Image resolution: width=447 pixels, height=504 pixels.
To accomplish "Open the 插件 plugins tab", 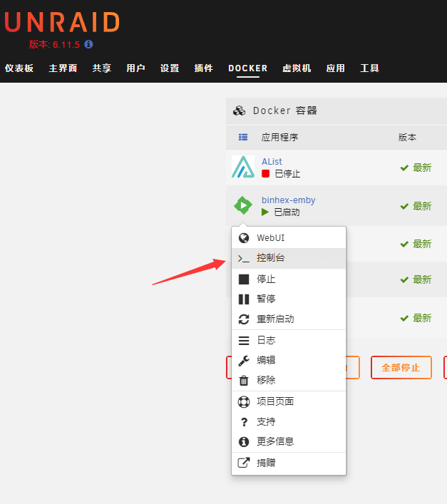I will pos(204,68).
